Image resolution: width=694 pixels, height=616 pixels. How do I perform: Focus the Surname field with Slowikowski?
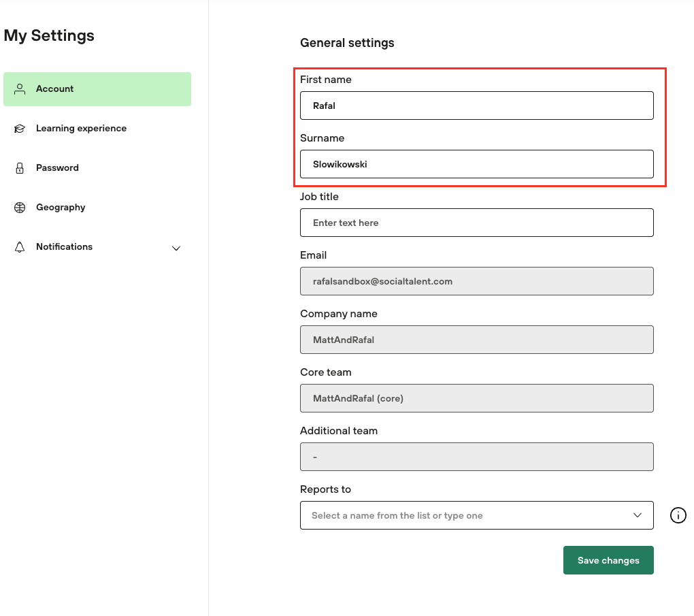pos(476,164)
